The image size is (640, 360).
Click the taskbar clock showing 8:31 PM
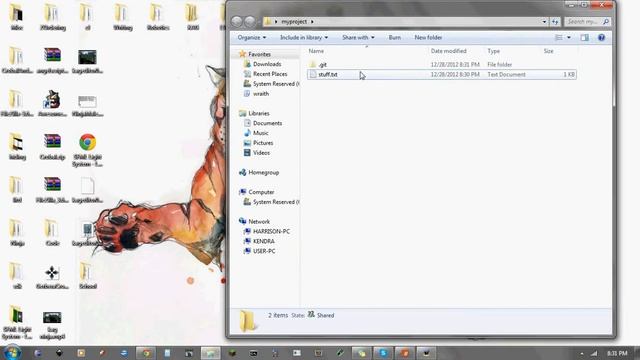(617, 353)
